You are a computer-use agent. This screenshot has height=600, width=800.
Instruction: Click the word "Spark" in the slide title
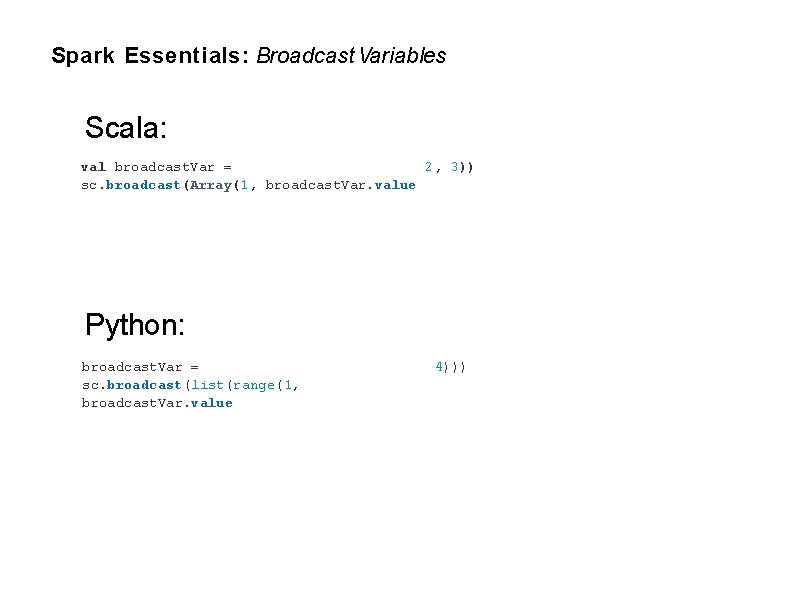coord(83,56)
